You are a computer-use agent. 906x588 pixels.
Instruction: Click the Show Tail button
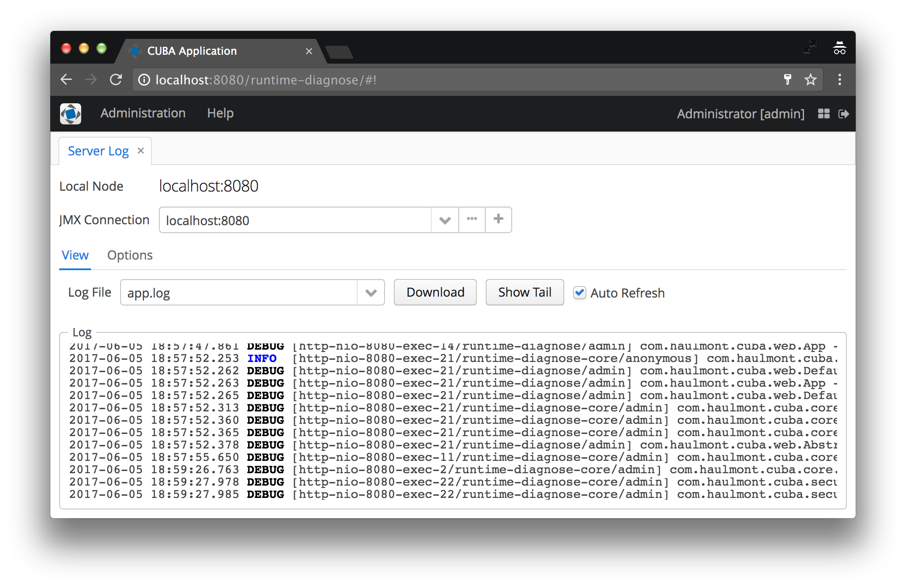tap(525, 292)
